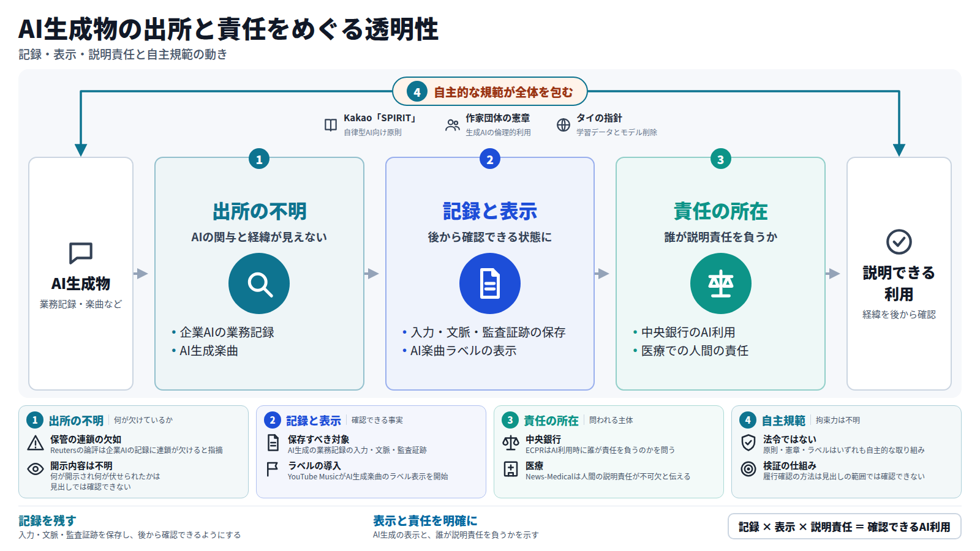
Task: Click the warning triangle icon by 保管の連鎖の欠如
Action: 36,443
